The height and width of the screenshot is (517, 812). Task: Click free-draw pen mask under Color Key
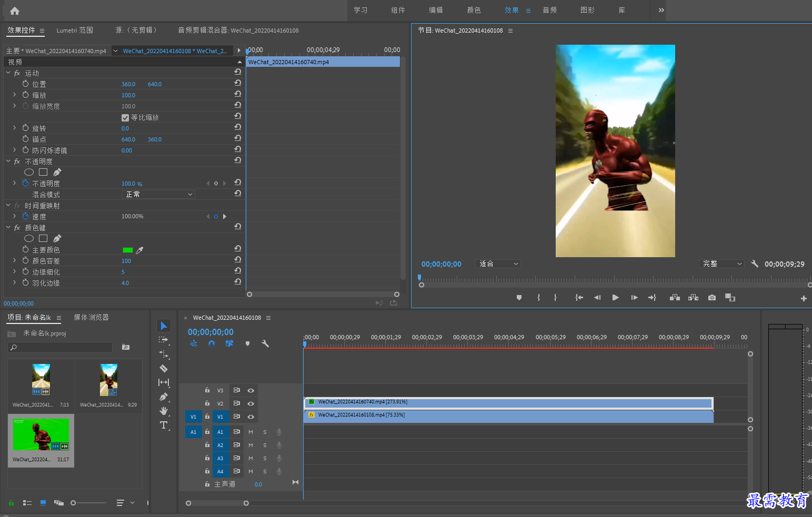[57, 238]
